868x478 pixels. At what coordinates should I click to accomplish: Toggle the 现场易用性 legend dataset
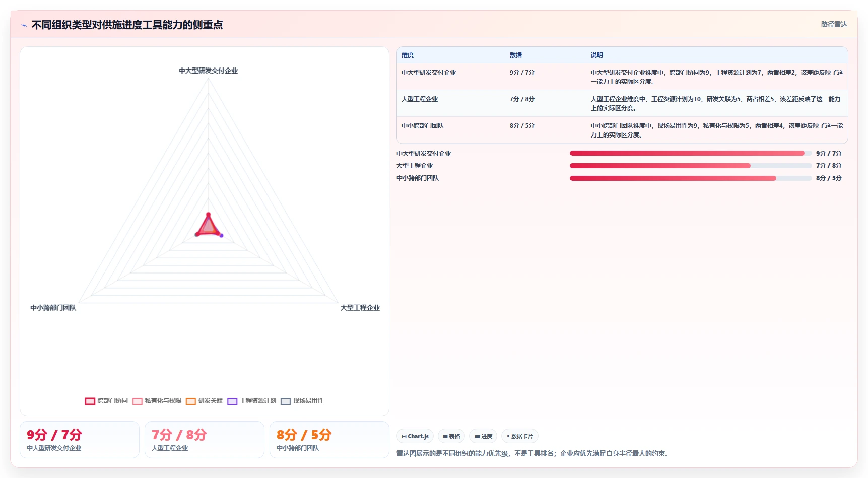(x=302, y=401)
